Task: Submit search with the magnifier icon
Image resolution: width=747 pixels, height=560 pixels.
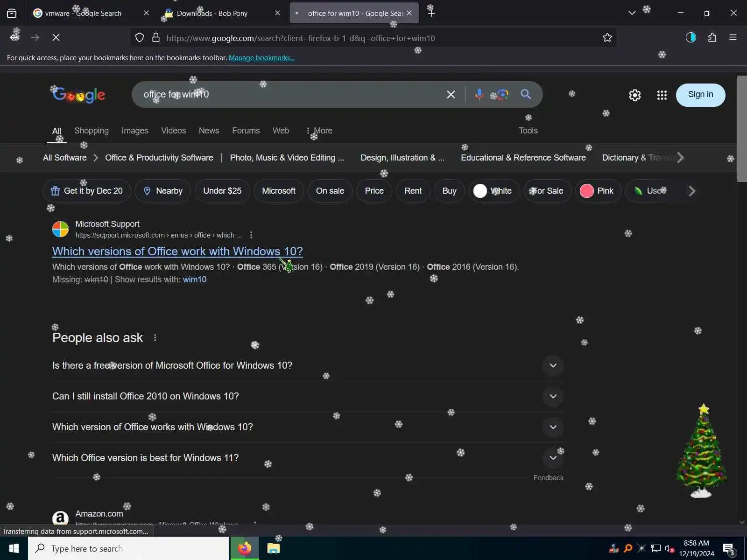Action: point(526,94)
